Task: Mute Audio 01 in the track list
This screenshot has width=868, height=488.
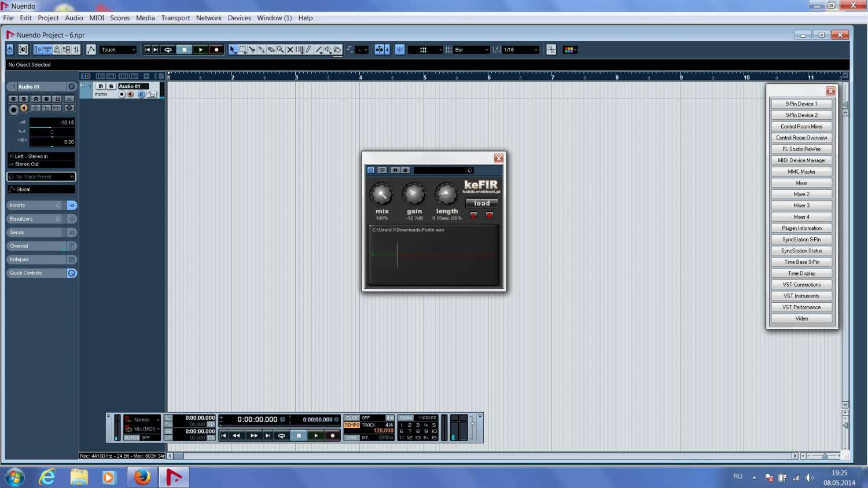Action: tap(101, 86)
